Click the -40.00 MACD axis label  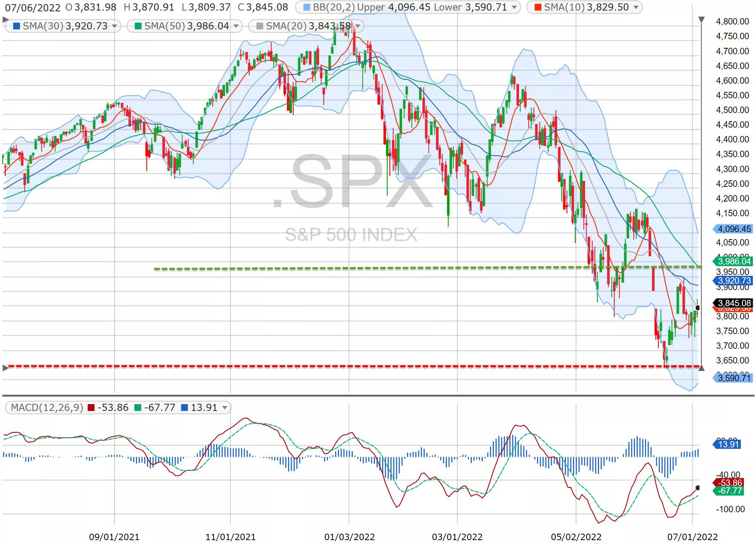(x=728, y=474)
